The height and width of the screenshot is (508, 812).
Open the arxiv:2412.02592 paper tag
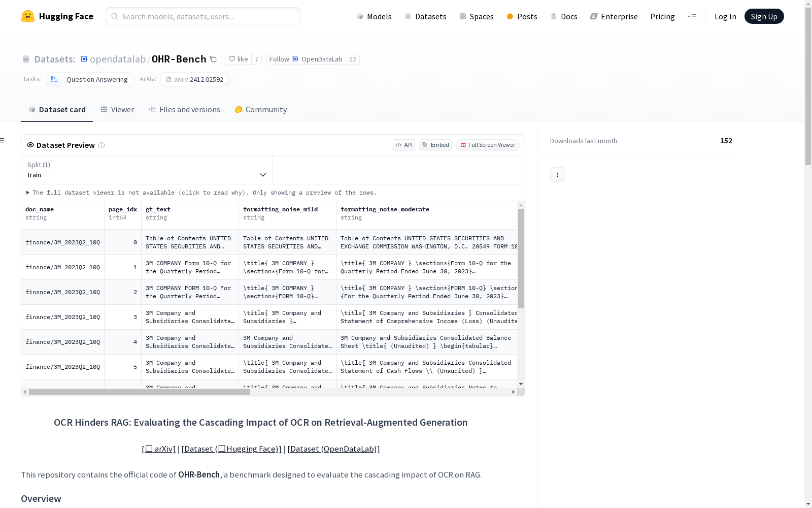coord(194,79)
